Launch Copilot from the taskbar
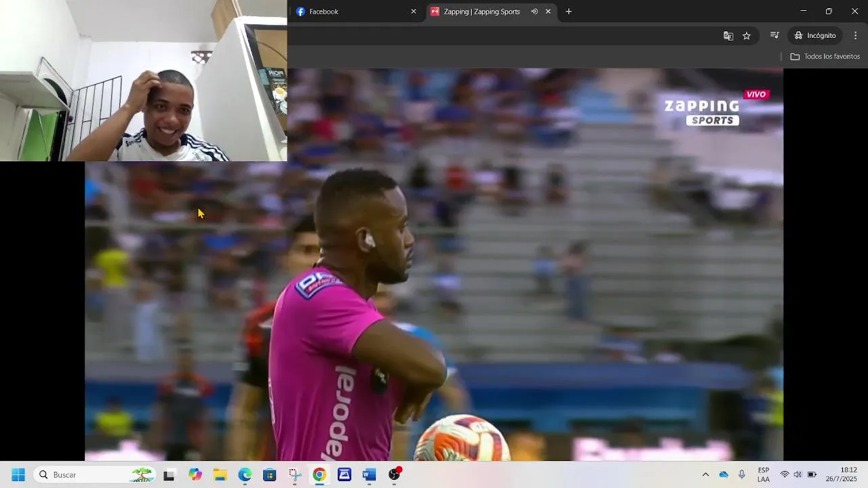Viewport: 868px width, 488px height. [195, 475]
